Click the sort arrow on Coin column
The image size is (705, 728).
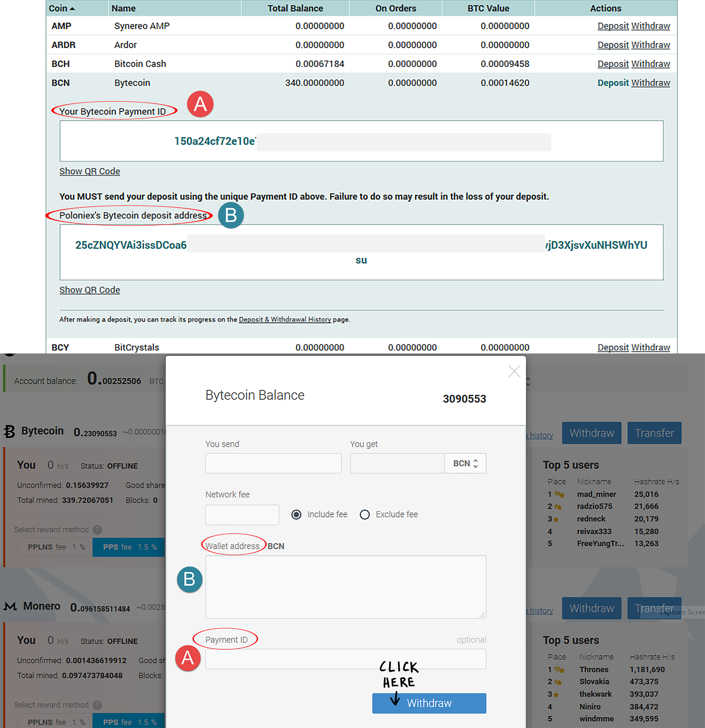(x=72, y=8)
